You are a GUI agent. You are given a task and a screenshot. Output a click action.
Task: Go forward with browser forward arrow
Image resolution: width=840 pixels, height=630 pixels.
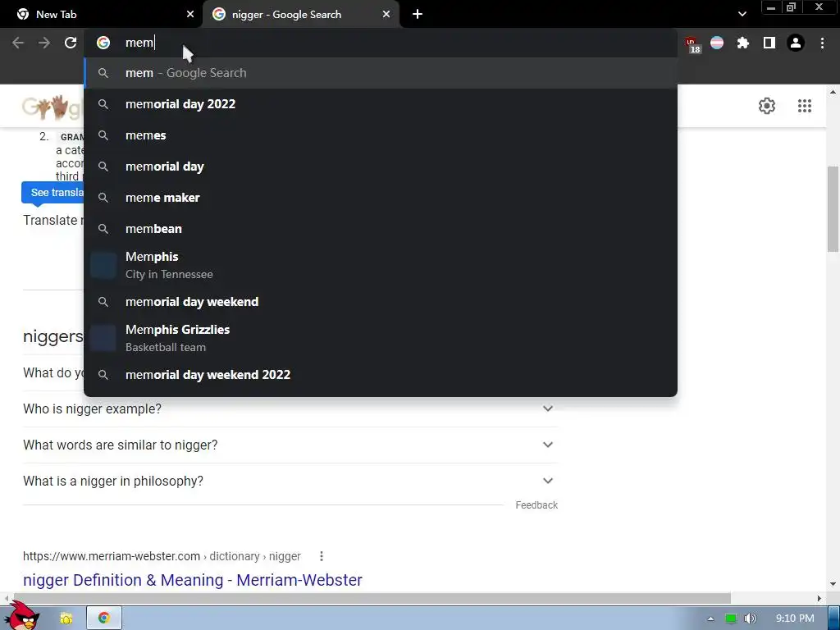click(x=44, y=43)
